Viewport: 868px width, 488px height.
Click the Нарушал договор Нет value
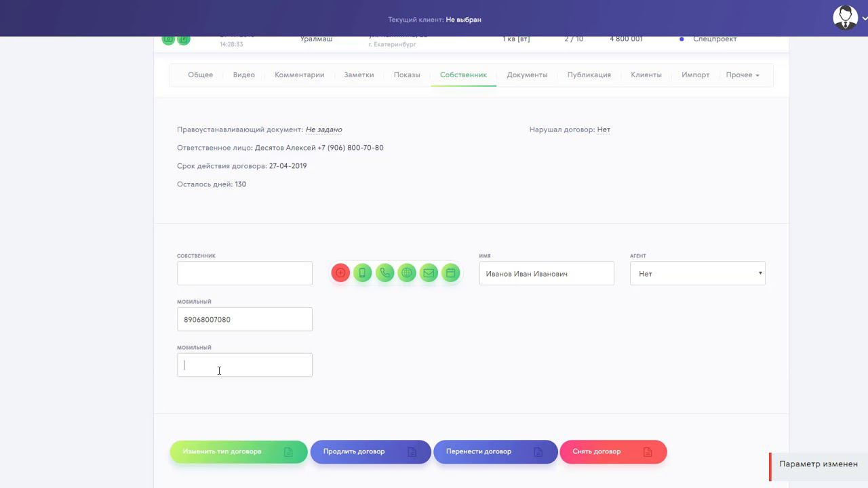[604, 129]
